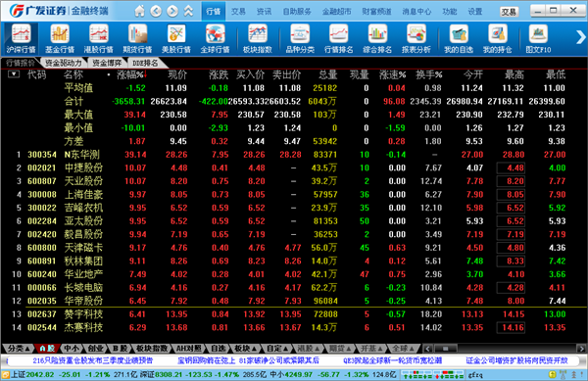Expand the 板块 bottom dropdown tab

[245, 349]
